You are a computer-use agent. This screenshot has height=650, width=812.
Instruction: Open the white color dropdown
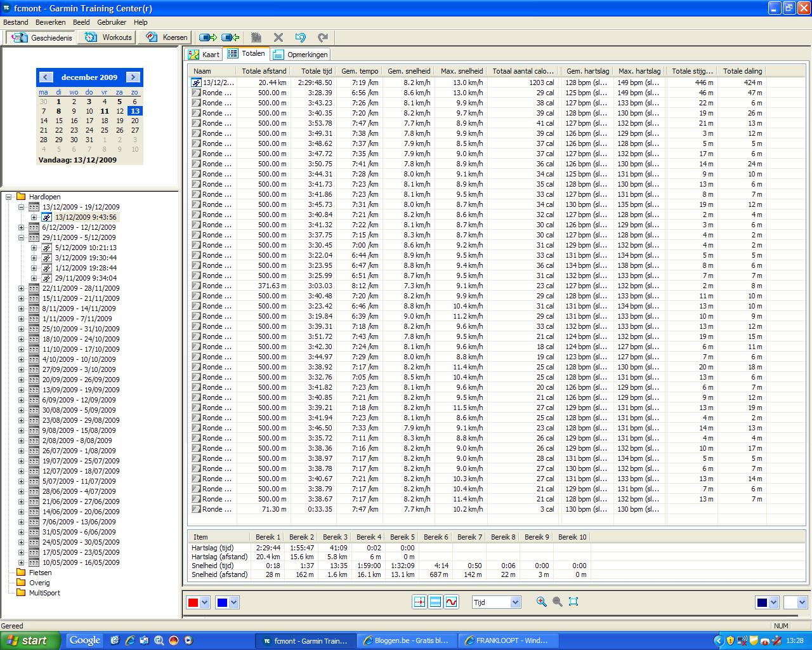(802, 602)
